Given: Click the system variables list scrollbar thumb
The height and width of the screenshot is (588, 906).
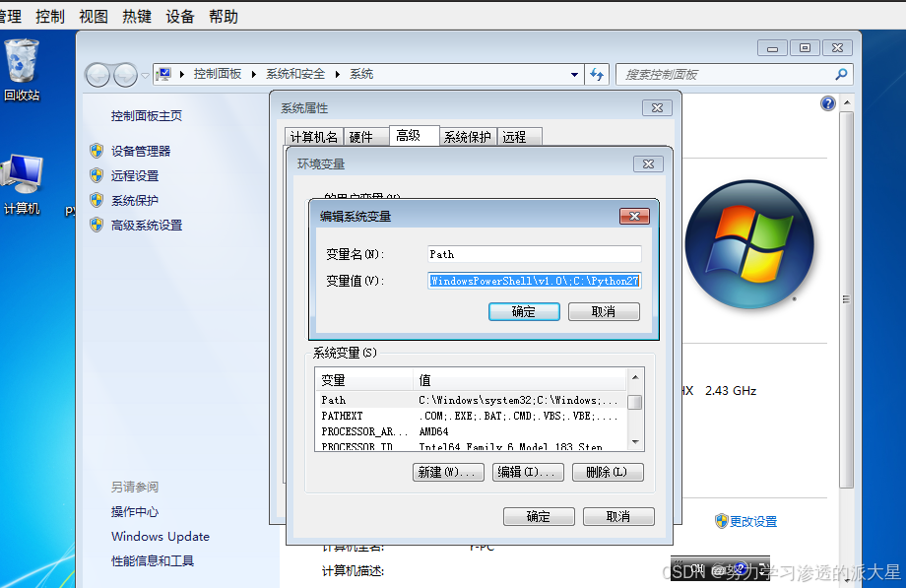Looking at the screenshot, I should click(x=635, y=402).
